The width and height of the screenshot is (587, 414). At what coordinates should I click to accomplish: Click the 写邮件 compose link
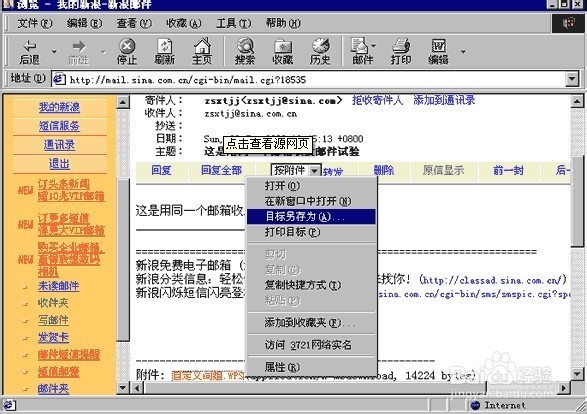point(53,320)
